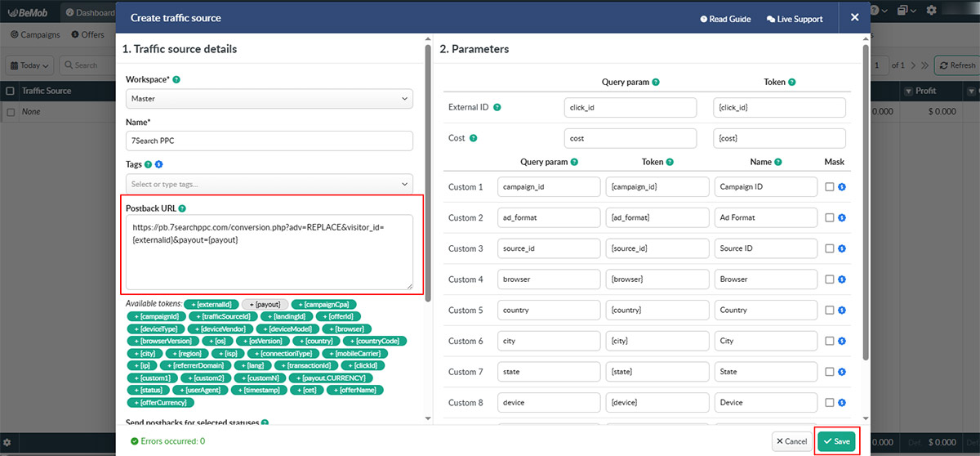Screen dimensions: 980x456
Task: Click the blue info icon beside Tags
Action: click(x=158, y=164)
